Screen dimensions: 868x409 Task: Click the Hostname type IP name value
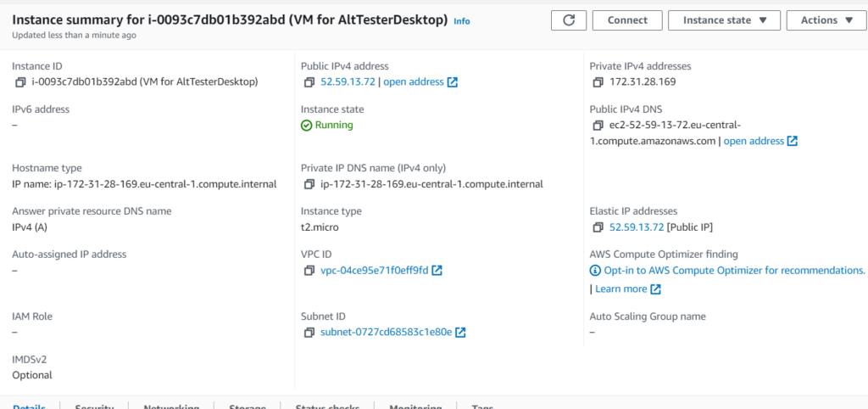144,184
